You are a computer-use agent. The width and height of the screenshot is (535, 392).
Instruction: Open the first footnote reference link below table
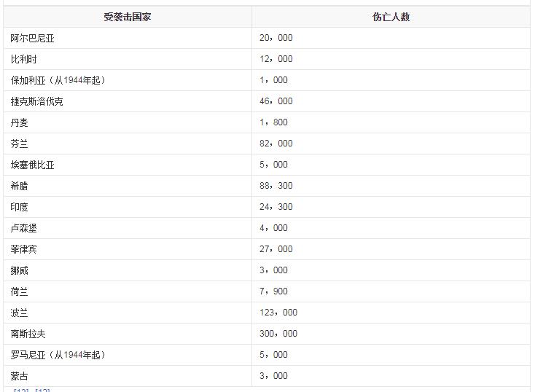coord(21,390)
